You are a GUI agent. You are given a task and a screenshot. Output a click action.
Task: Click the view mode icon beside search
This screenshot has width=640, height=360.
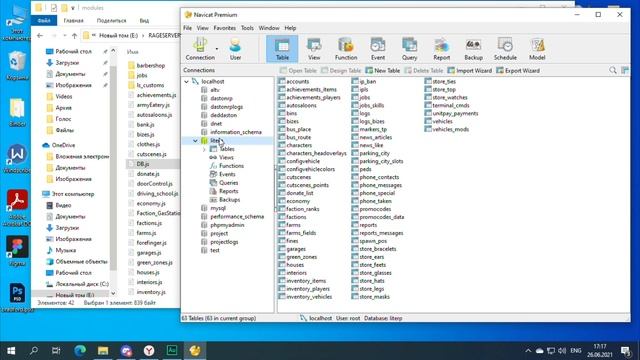624,70
